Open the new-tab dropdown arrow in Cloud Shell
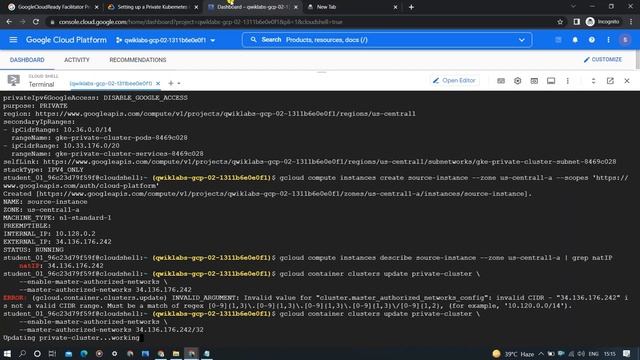 pyautogui.click(x=179, y=84)
